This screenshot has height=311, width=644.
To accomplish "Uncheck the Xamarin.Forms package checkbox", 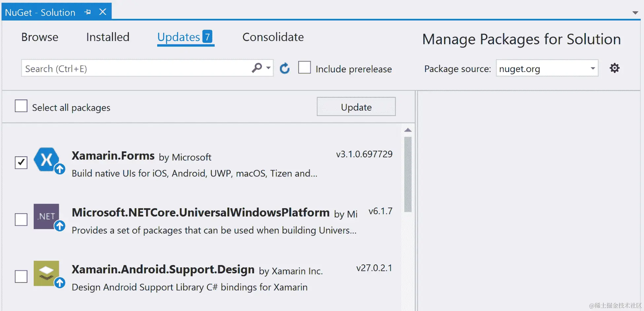I will (21, 163).
